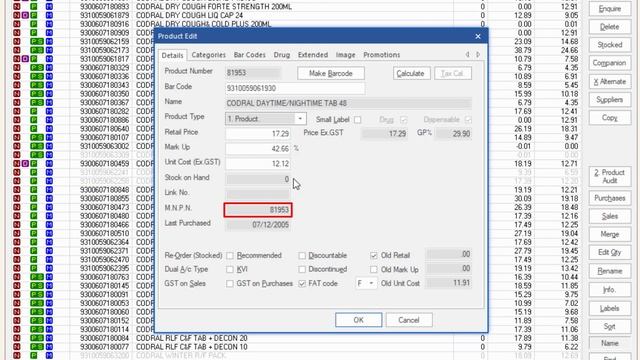Toggle the Discountable checkbox
Image resolution: width=640 pixels, height=360 pixels.
tap(302, 256)
